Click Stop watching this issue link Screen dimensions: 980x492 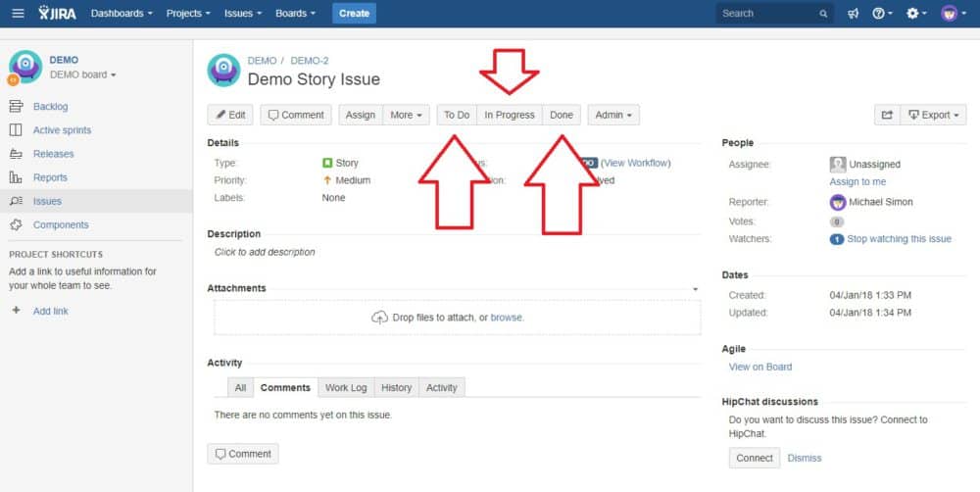click(x=899, y=239)
